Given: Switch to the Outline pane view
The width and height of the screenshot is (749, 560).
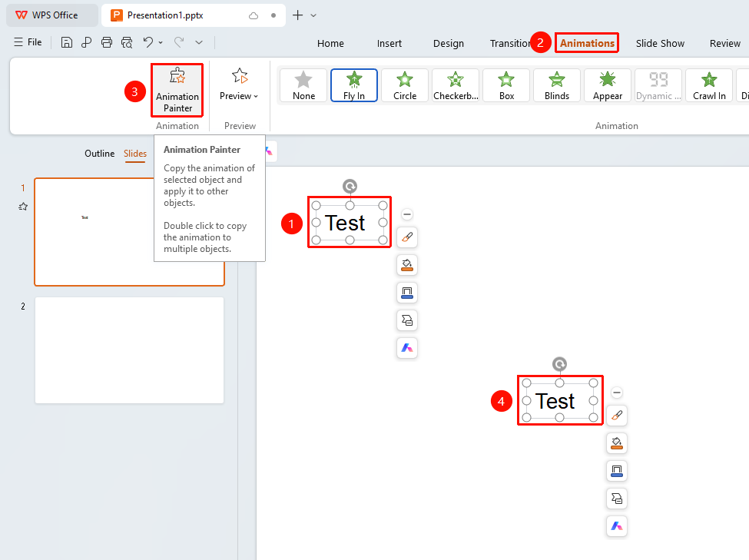Looking at the screenshot, I should click(100, 154).
